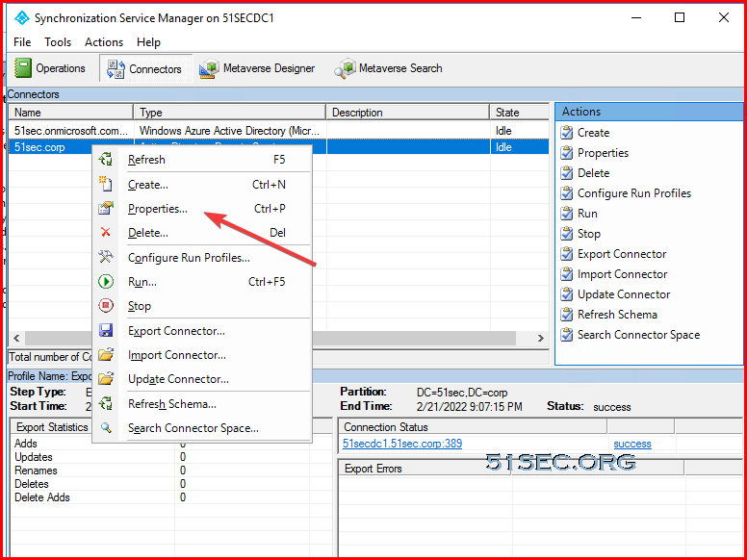Click the Search Connector Space magnifier icon
Screen dimensions: 747x560
click(x=106, y=428)
